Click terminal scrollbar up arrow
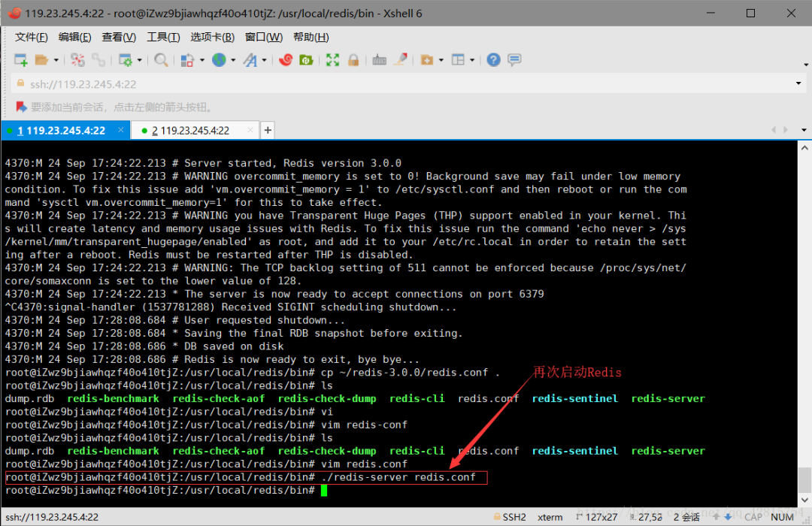Screen dimensions: 812x526 [804, 148]
